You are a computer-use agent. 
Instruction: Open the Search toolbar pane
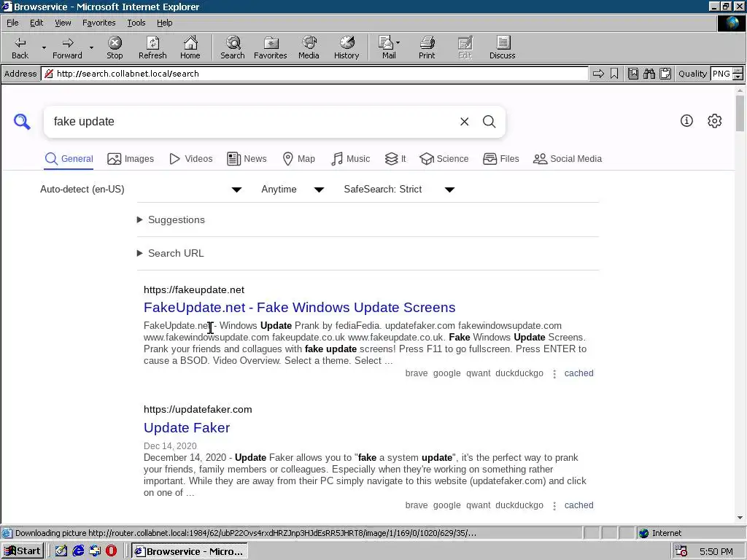233,47
